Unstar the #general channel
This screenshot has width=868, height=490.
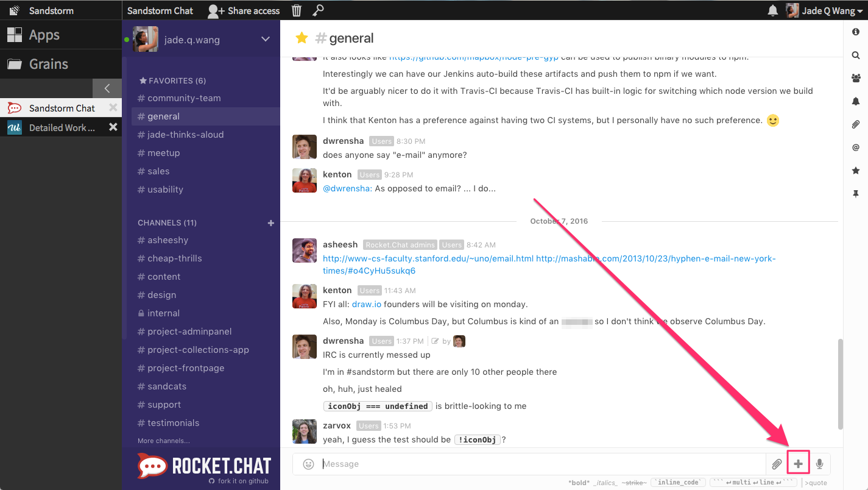point(302,38)
